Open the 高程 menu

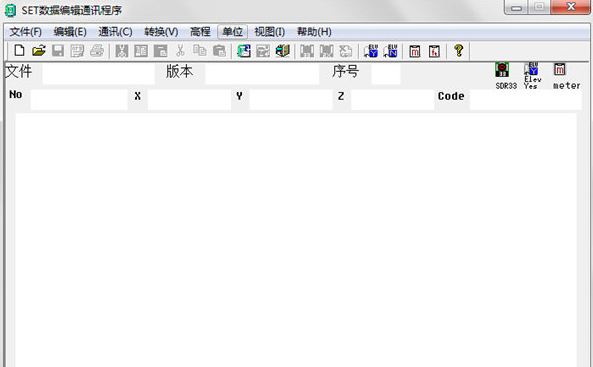200,32
